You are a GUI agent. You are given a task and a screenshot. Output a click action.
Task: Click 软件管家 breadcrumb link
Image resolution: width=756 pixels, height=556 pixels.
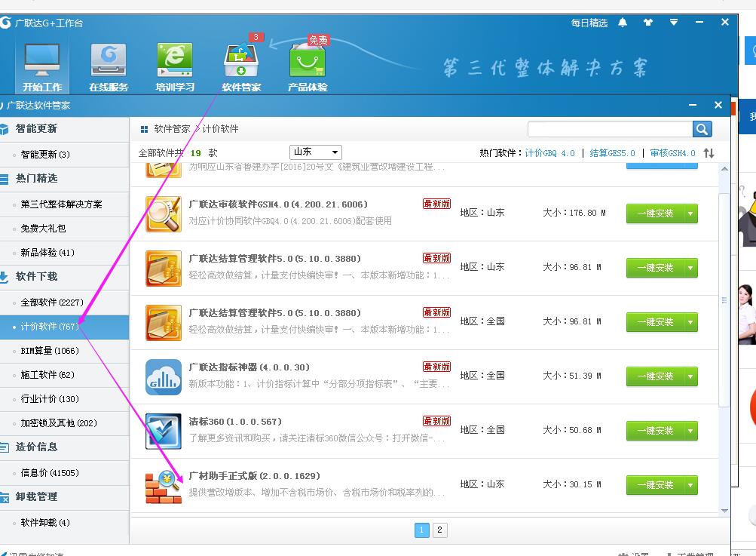pos(172,129)
